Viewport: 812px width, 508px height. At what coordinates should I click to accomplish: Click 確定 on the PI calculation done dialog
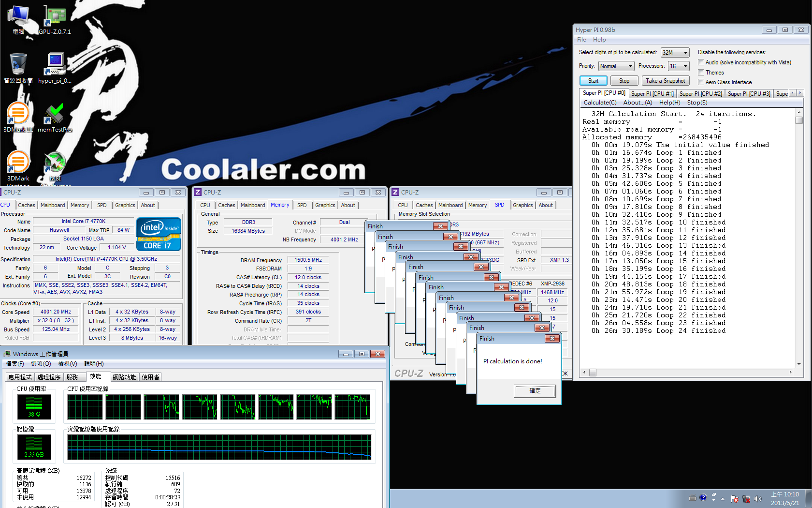click(535, 391)
